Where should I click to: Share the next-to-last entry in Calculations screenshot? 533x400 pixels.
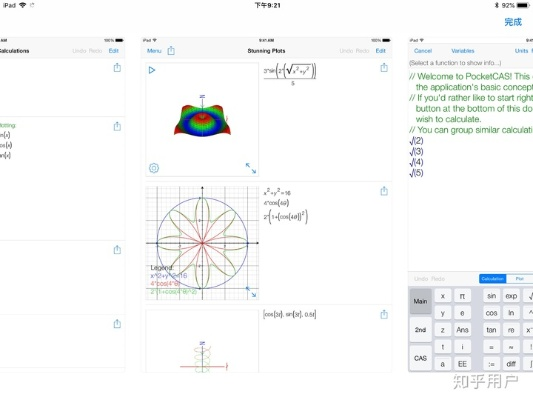click(117, 250)
